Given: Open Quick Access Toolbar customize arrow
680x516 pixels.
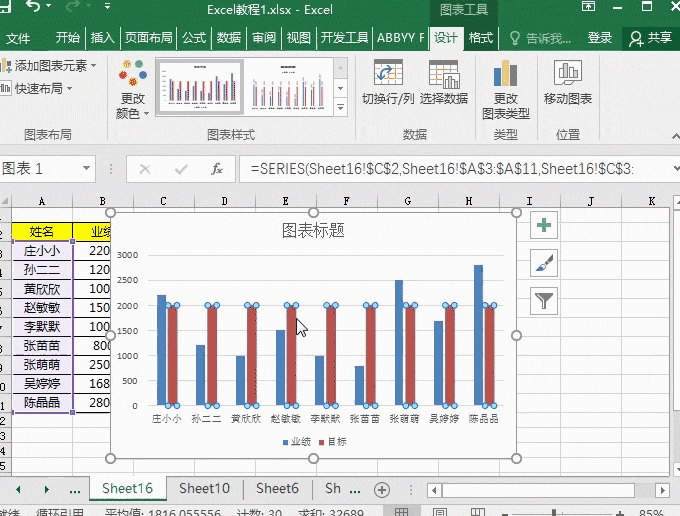Looking at the screenshot, I should [107, 6].
